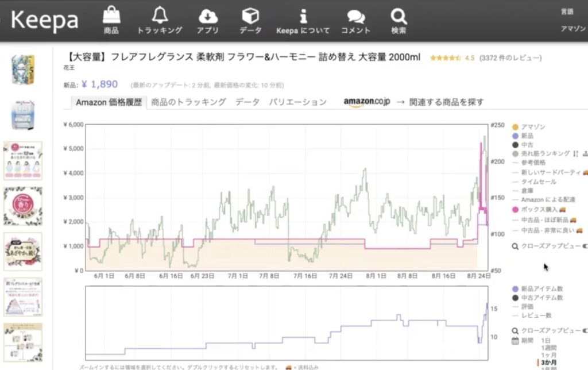Click the Keepa logo
The width and height of the screenshot is (588, 370).
pyautogui.click(x=44, y=20)
